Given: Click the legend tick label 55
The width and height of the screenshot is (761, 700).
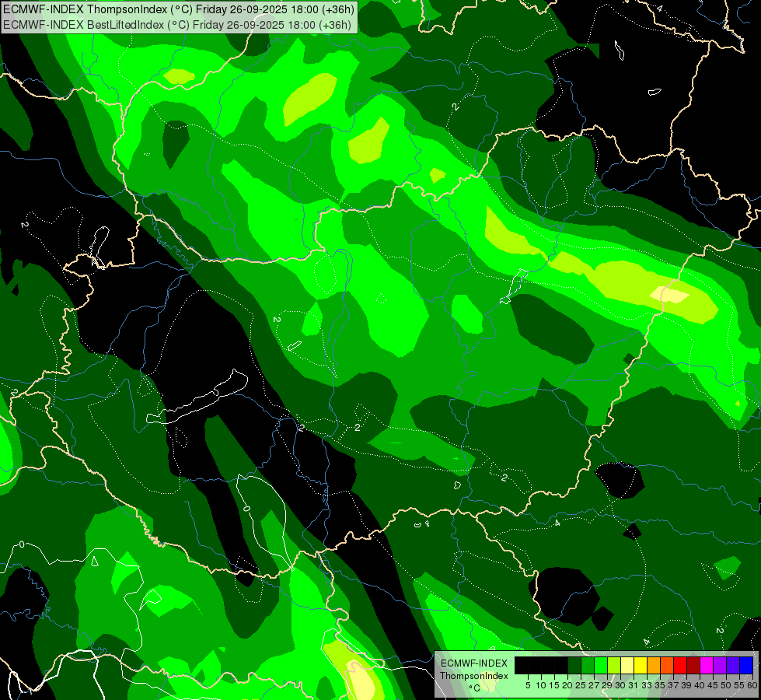Looking at the screenshot, I should (x=740, y=685).
